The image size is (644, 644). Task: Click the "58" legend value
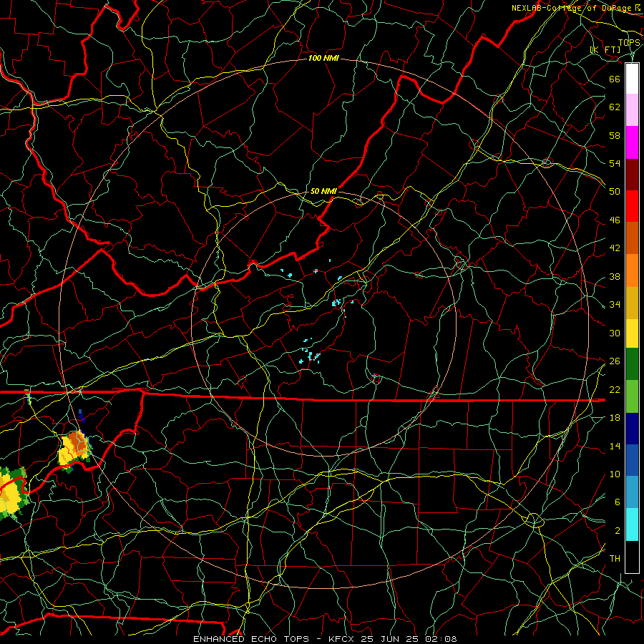[615, 135]
